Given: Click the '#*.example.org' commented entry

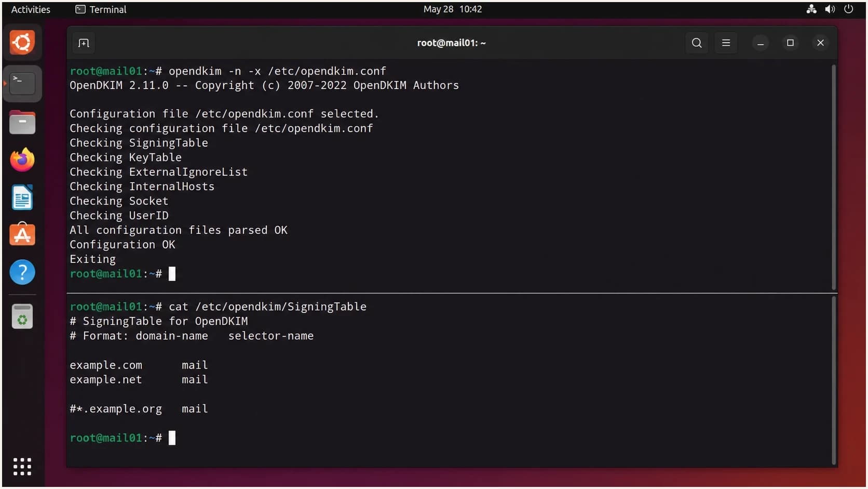Looking at the screenshot, I should [x=116, y=409].
